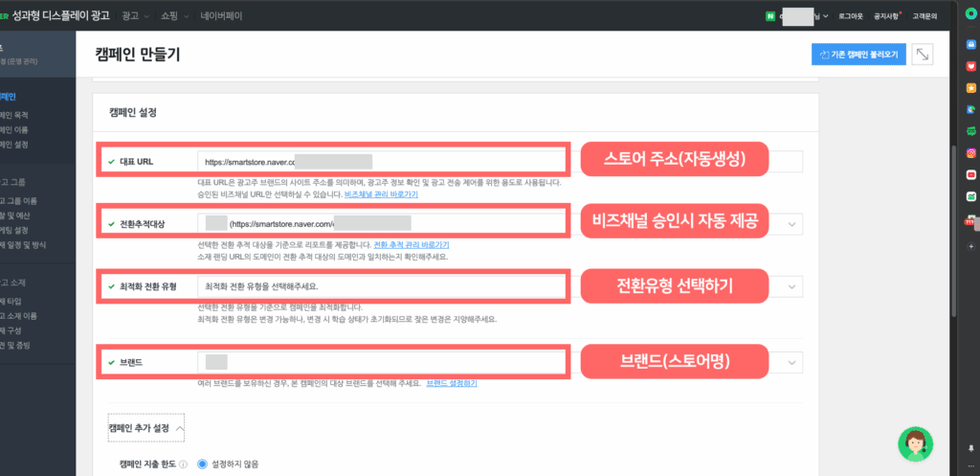Open green chat bubble icon in right sidebar
The image size is (980, 476).
tap(970, 131)
